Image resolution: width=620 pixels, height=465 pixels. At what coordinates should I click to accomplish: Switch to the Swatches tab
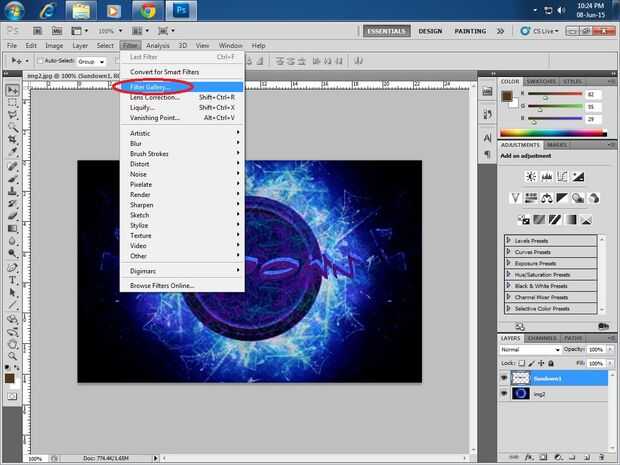point(541,81)
